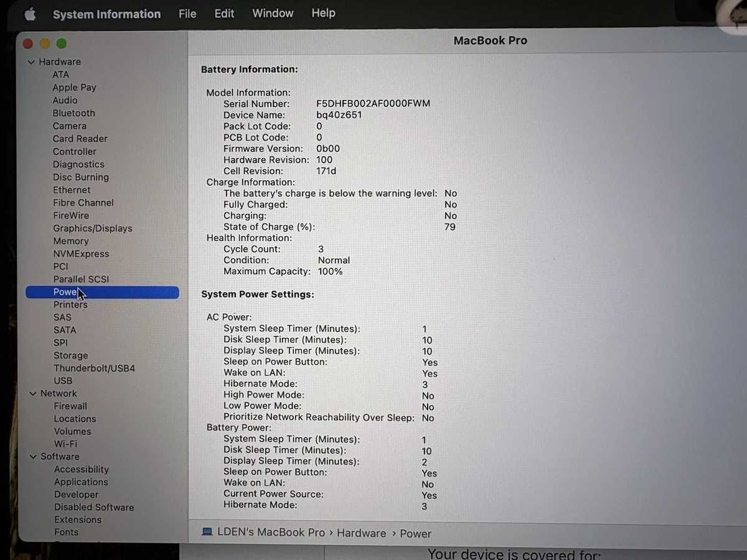The width and height of the screenshot is (747, 560).
Task: Click the Battery Information heading
Action: click(250, 70)
